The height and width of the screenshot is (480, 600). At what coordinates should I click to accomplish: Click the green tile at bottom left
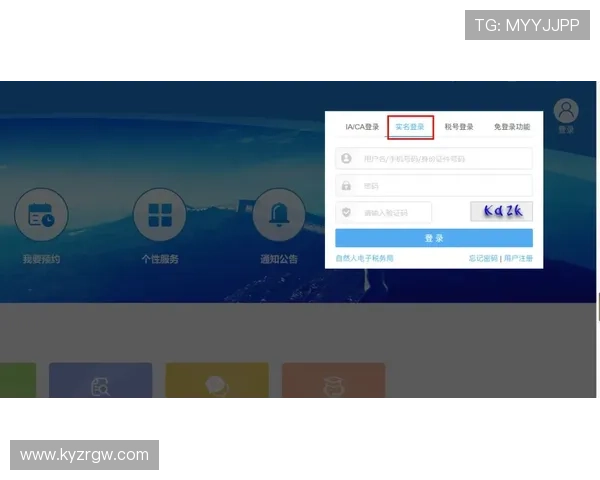click(x=17, y=382)
